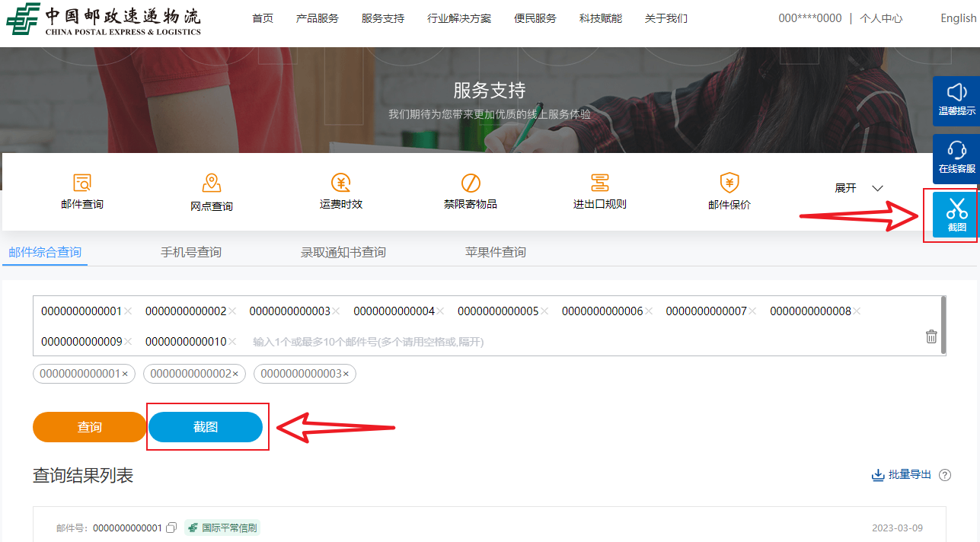Viewport: 980px width, 542px height.
Task: Open the 网点查询 location icon
Action: 212,183
